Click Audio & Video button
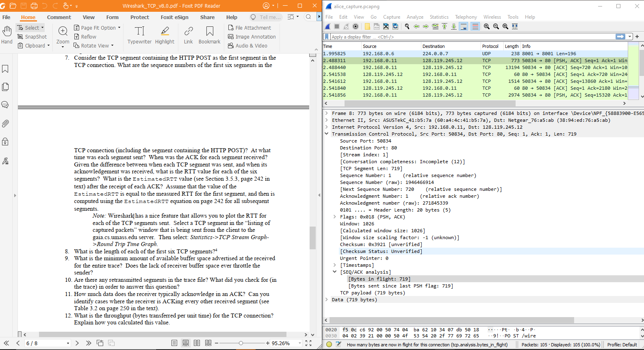This screenshot has width=644, height=350. (x=248, y=45)
